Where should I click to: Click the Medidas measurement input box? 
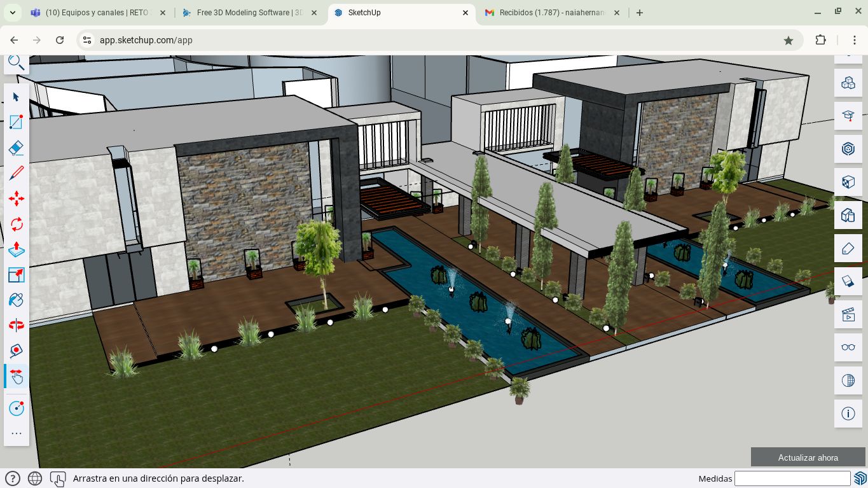click(792, 478)
